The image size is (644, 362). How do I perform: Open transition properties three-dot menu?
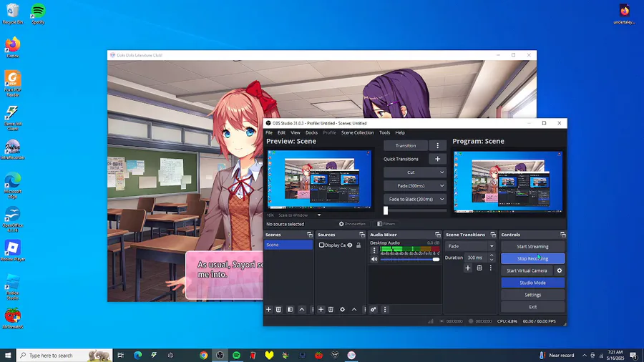click(490, 268)
